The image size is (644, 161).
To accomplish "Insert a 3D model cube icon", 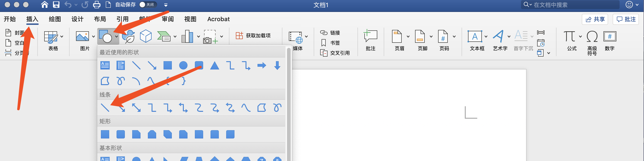I will click(x=146, y=36).
